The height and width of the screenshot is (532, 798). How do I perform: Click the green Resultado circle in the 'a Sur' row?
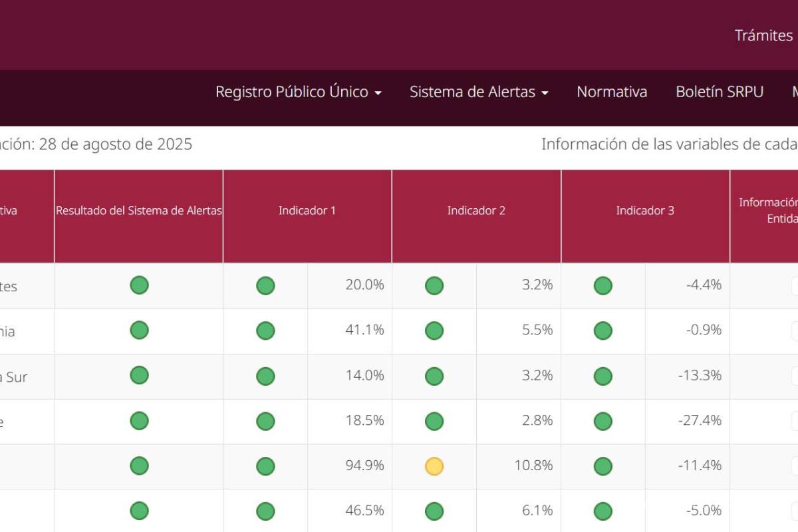(x=139, y=376)
